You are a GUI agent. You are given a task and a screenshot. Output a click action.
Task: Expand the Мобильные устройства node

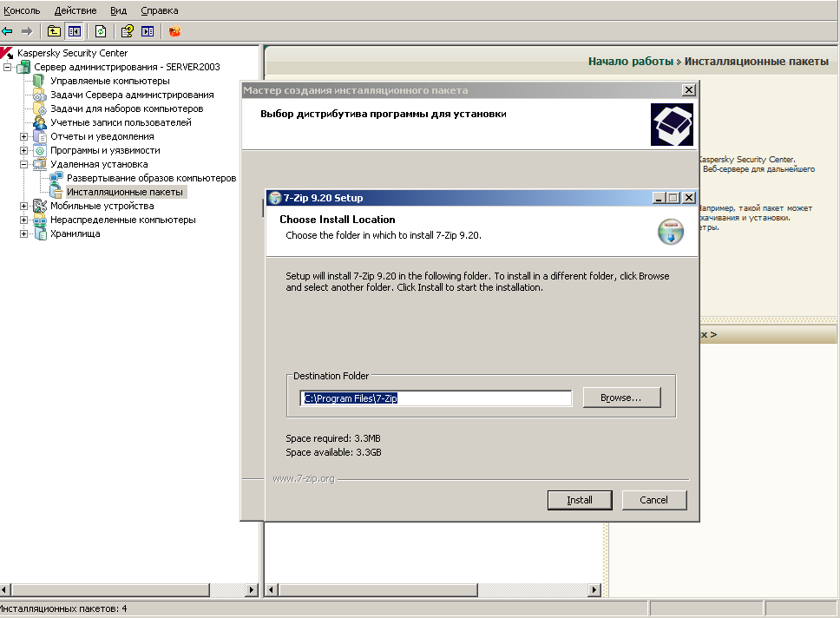point(23,206)
